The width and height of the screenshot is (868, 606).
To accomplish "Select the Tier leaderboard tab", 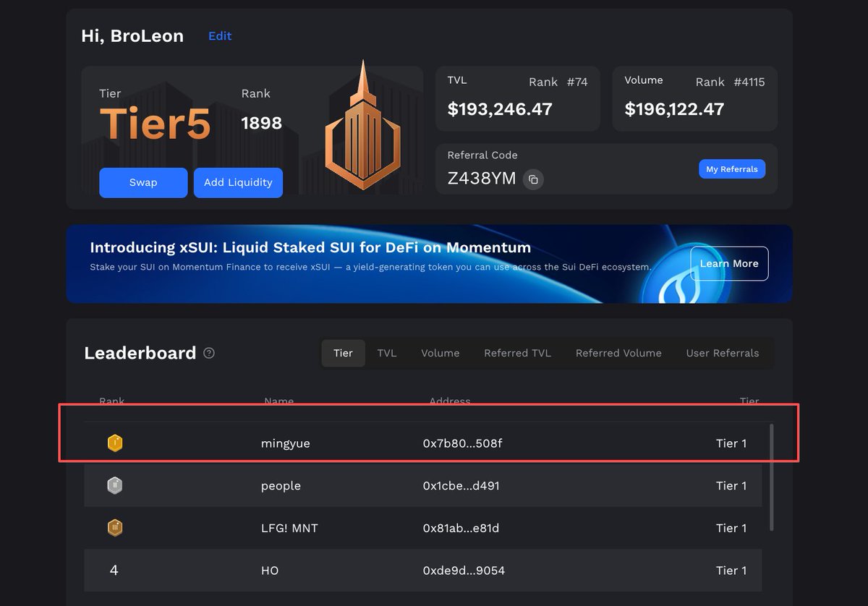I will click(x=343, y=353).
